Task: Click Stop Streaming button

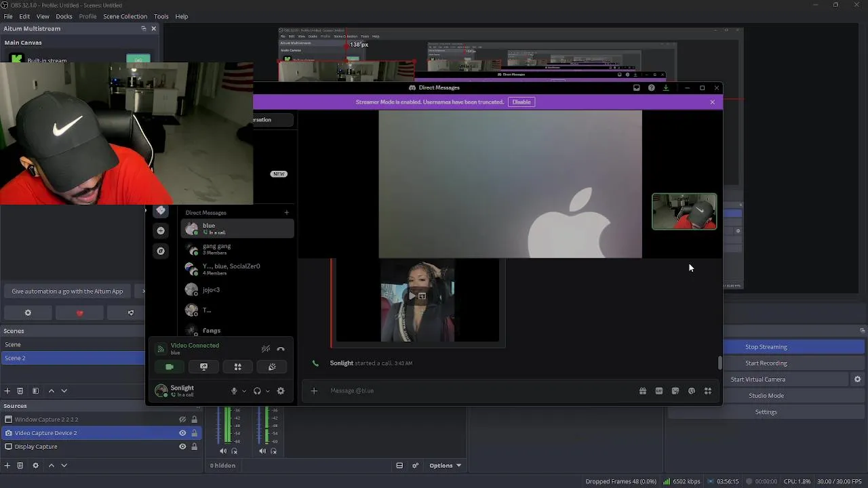Action: point(766,347)
